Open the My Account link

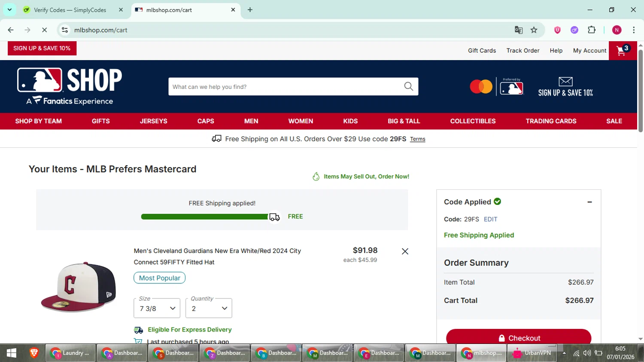pos(589,51)
